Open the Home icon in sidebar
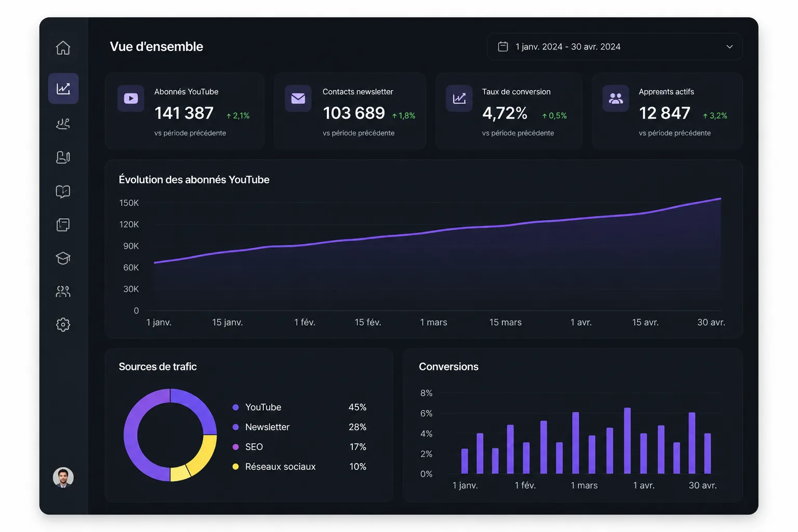This screenshot has height=532, width=798. point(63,48)
